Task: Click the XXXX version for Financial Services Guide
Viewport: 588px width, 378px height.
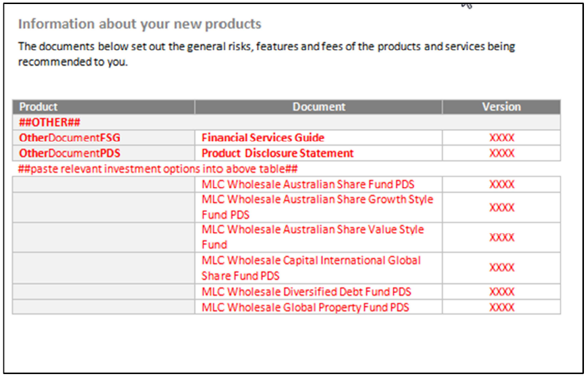Action: 502,138
